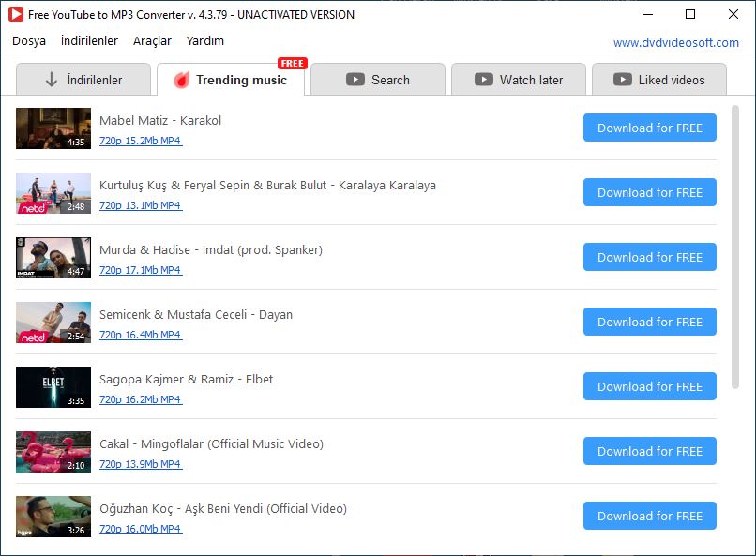Open the İndirilenler menu in the menu bar
This screenshot has width=756, height=556.
tap(89, 41)
